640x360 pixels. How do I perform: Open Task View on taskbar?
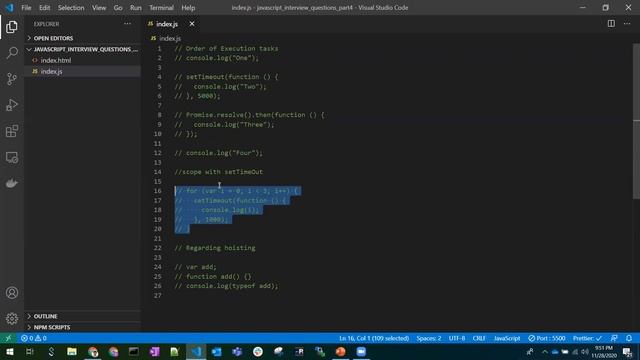point(30,352)
